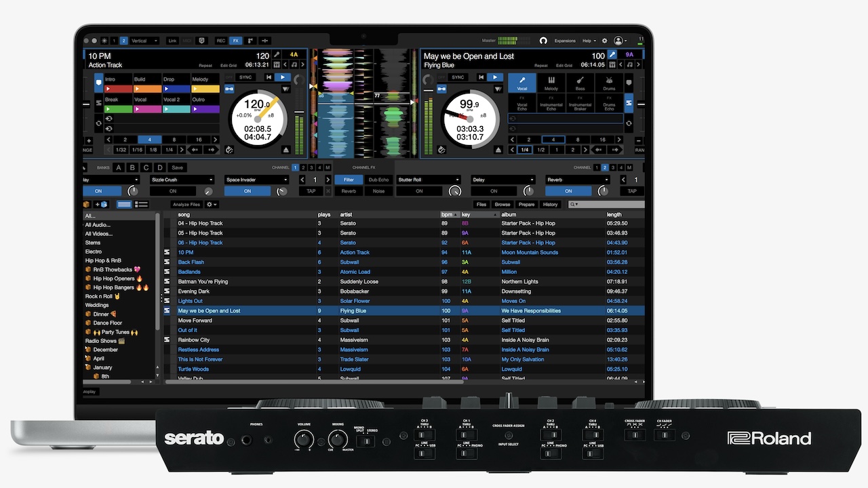Open Expansions menu
868x488 pixels.
coord(565,41)
